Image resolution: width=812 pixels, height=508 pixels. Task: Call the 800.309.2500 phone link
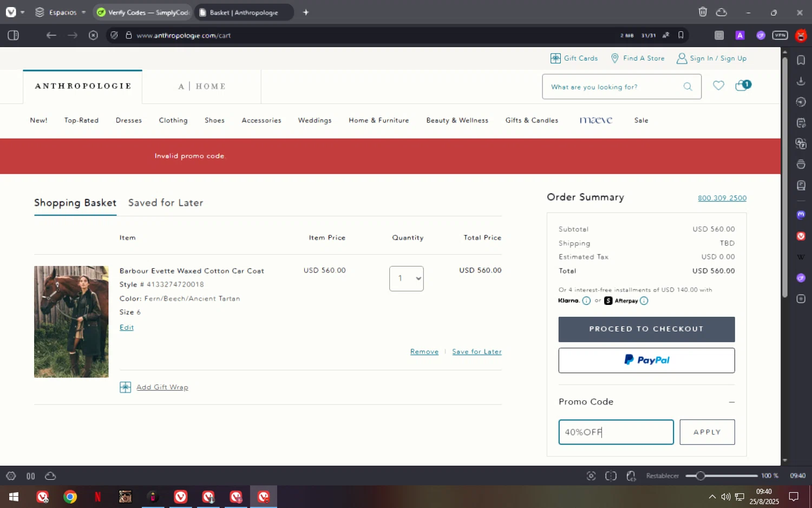(722, 198)
